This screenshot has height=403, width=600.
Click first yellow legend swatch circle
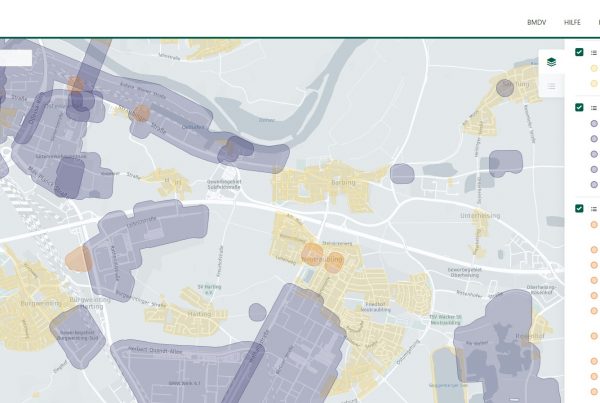click(x=594, y=68)
